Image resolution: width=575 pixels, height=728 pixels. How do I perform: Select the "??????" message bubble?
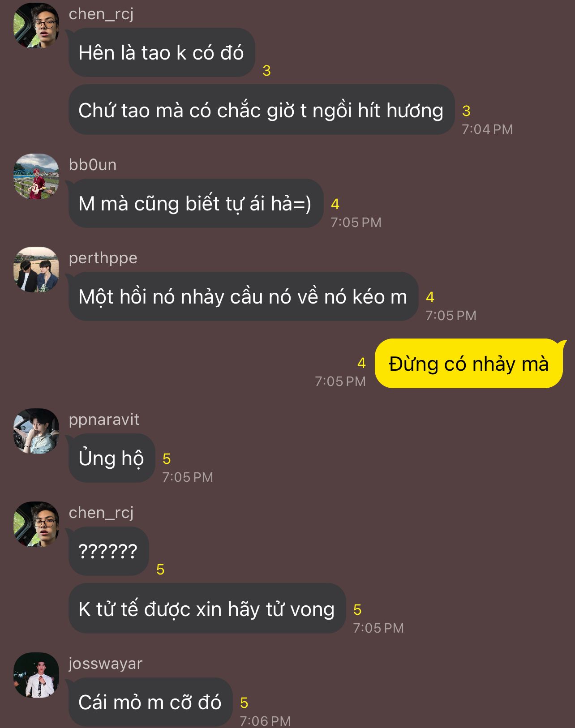[108, 551]
